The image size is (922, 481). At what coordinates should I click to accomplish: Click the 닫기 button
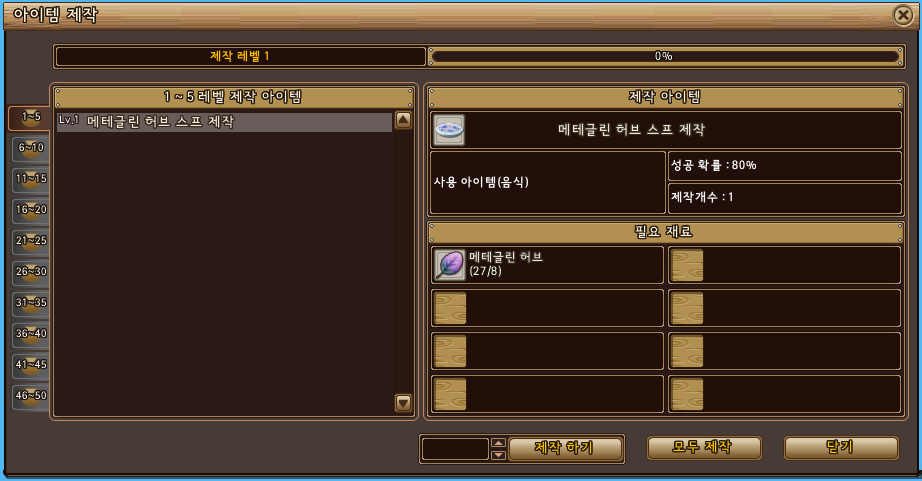click(x=841, y=447)
